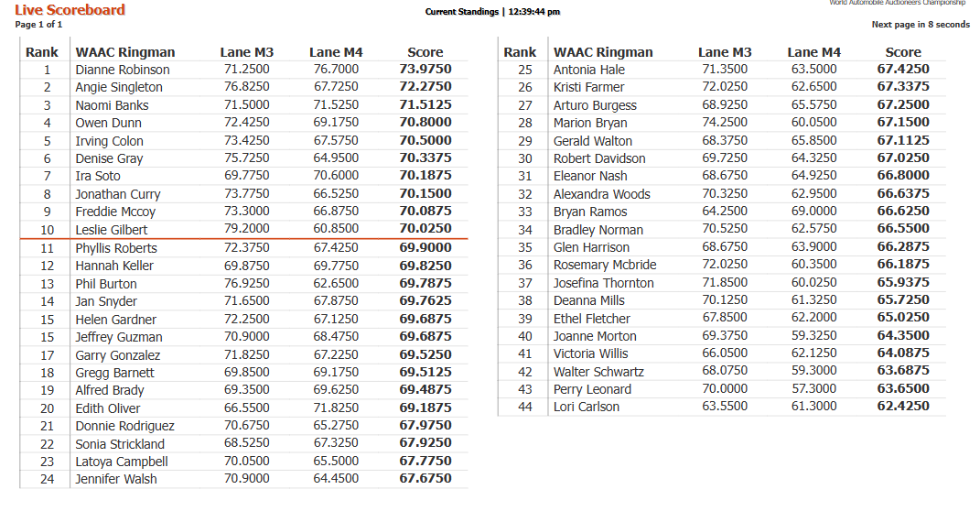This screenshot has width=980, height=511.
Task: Click the left table Score column header
Action: coord(425,52)
